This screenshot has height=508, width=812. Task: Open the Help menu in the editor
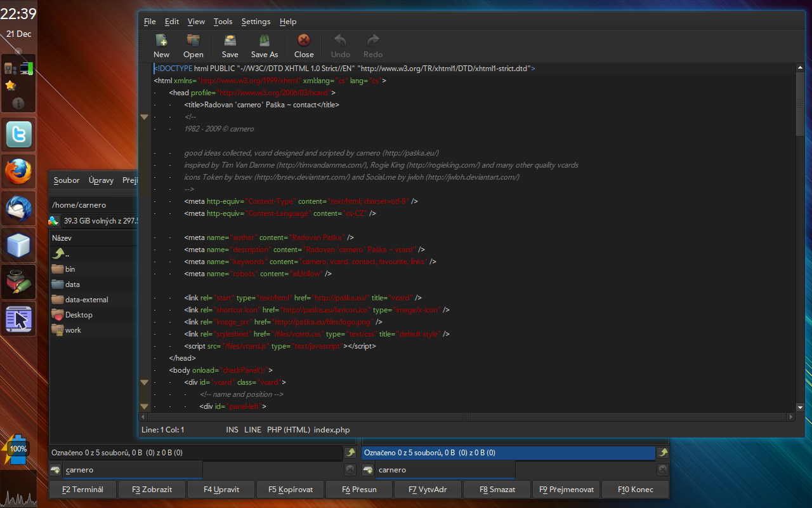click(288, 22)
